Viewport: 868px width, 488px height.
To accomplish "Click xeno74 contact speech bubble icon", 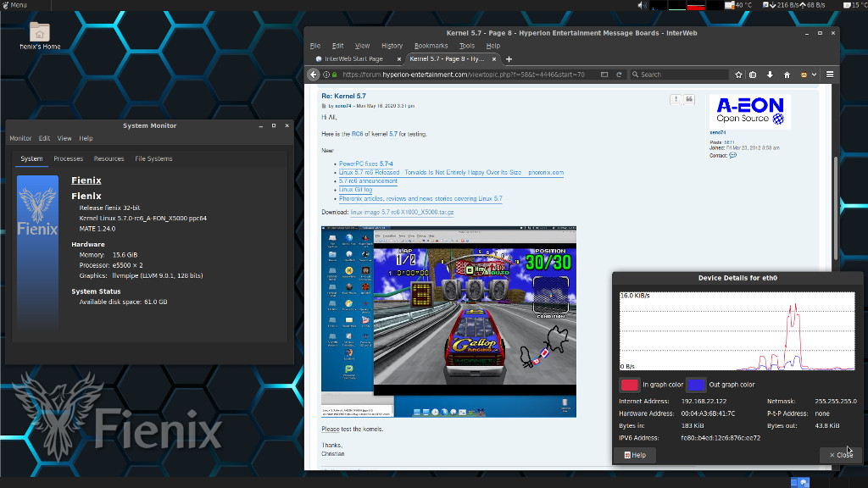I will pos(733,156).
